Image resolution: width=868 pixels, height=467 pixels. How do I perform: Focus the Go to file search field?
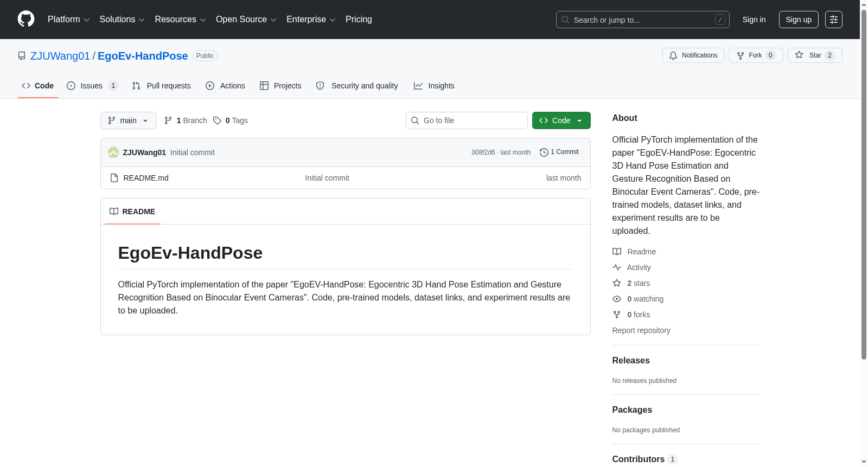467,120
